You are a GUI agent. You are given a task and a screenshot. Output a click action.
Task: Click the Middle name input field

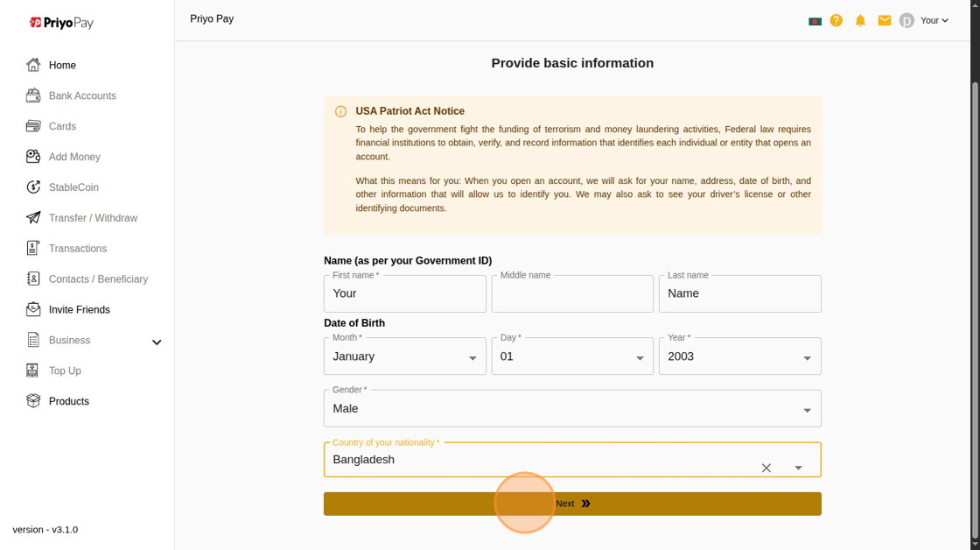(572, 294)
